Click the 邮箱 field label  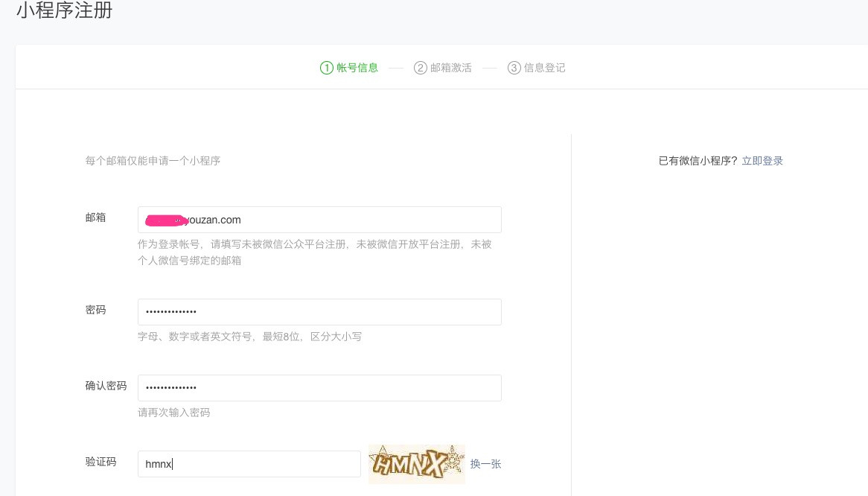[x=96, y=217]
